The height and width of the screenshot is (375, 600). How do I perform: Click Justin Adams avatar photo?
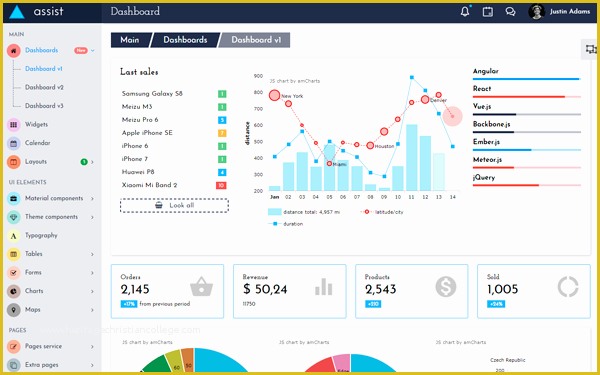tap(536, 11)
